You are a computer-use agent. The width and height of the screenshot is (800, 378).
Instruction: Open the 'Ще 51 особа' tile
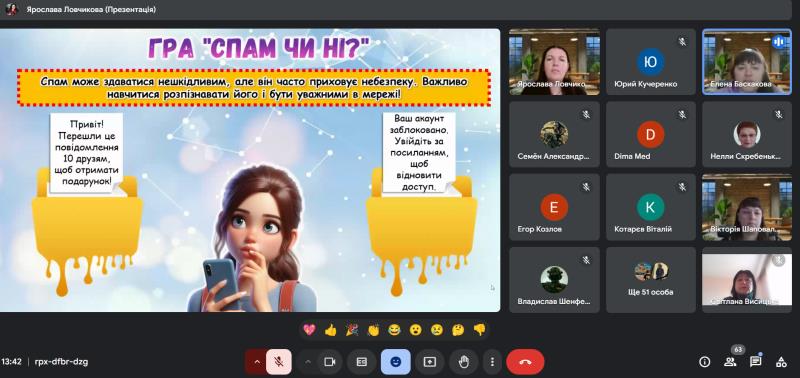pyautogui.click(x=651, y=280)
